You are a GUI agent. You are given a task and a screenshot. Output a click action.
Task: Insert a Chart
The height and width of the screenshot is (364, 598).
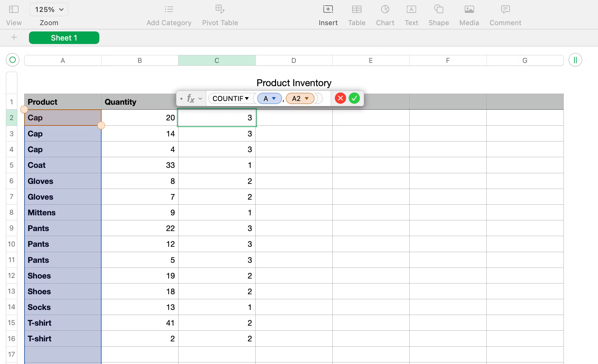(385, 9)
